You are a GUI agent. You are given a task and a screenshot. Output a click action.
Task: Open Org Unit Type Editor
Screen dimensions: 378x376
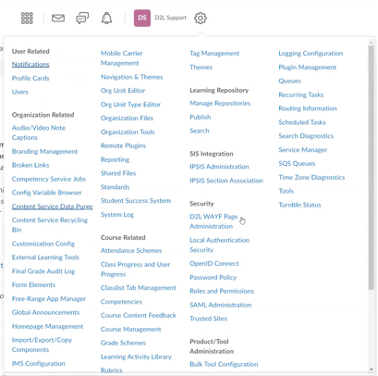pyautogui.click(x=131, y=104)
